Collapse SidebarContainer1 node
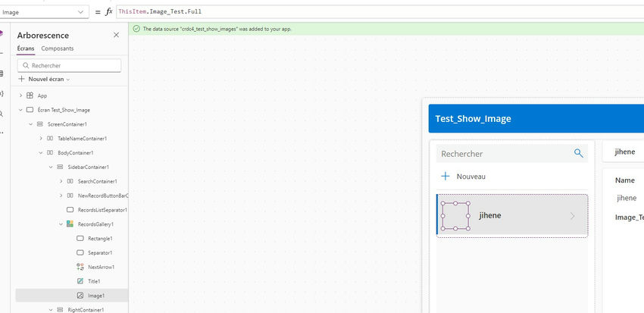The image size is (644, 313). [51, 167]
